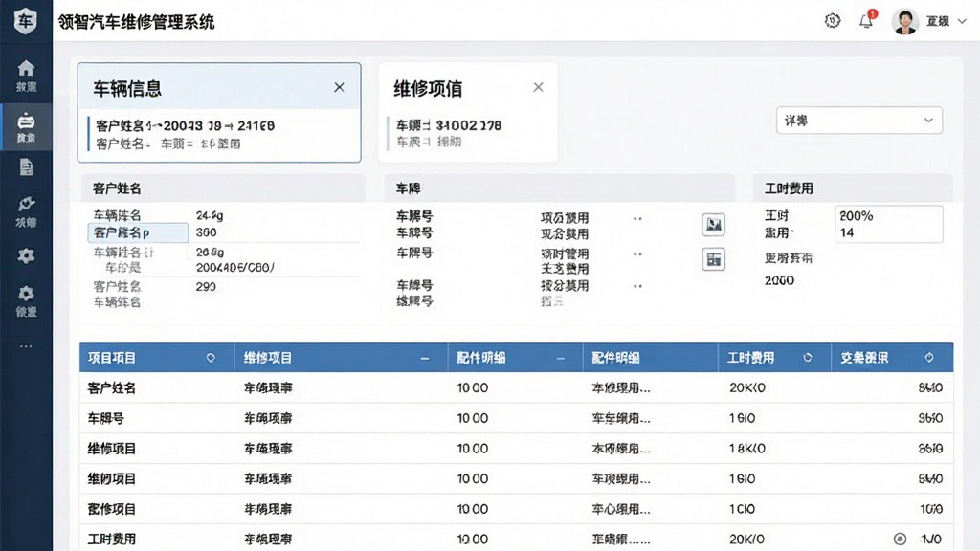Click the 客户姓名 panel header
Screen dimensions: 980x551
[x=223, y=188]
